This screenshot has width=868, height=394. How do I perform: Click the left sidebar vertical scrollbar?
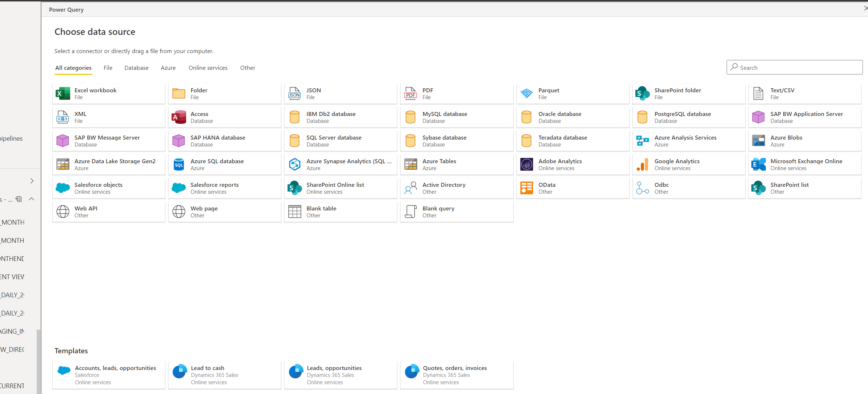[39, 362]
